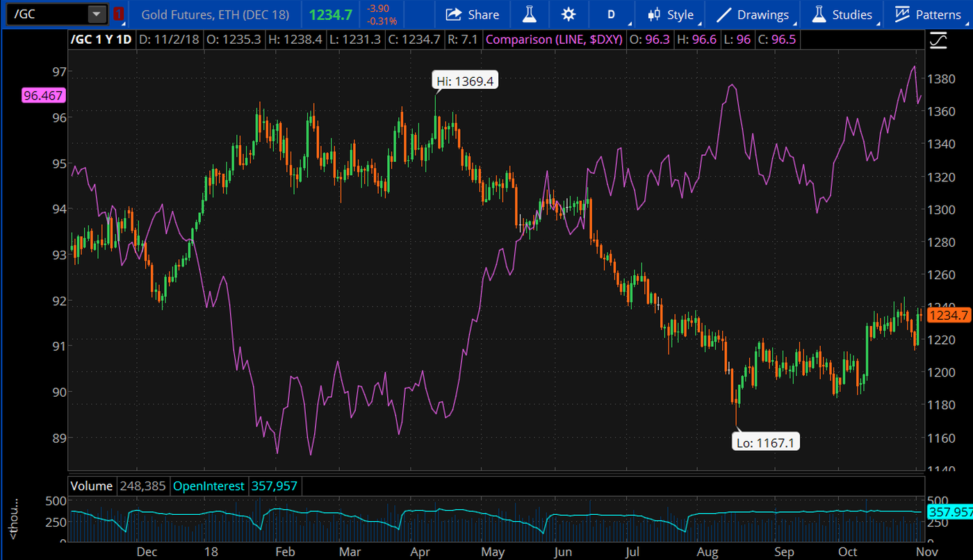Image resolution: width=973 pixels, height=560 pixels.
Task: Click the diagonal line Drawings icon
Action: coord(724,14)
